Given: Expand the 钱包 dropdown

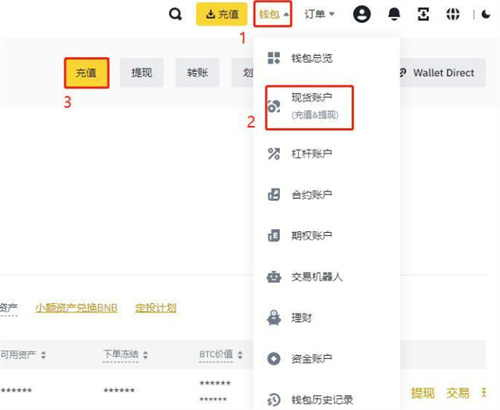Looking at the screenshot, I should (273, 14).
